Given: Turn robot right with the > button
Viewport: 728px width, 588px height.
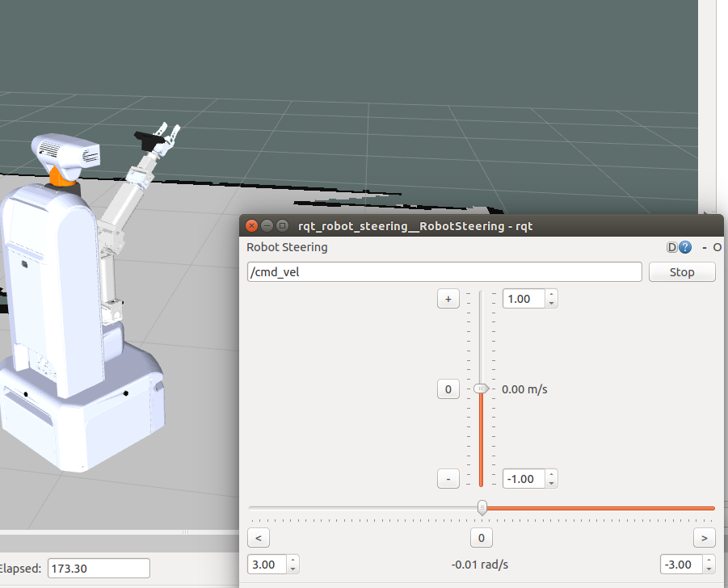Looking at the screenshot, I should pos(704,538).
